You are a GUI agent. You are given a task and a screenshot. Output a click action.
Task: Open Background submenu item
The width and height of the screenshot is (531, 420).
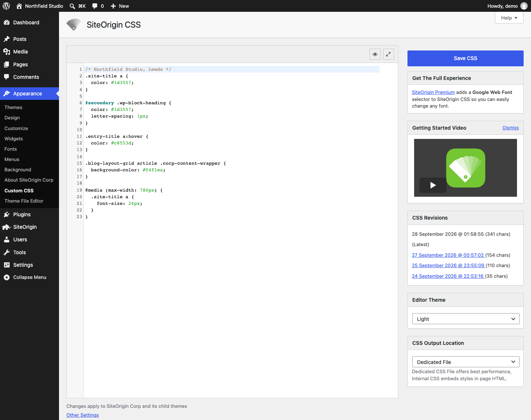pos(18,169)
